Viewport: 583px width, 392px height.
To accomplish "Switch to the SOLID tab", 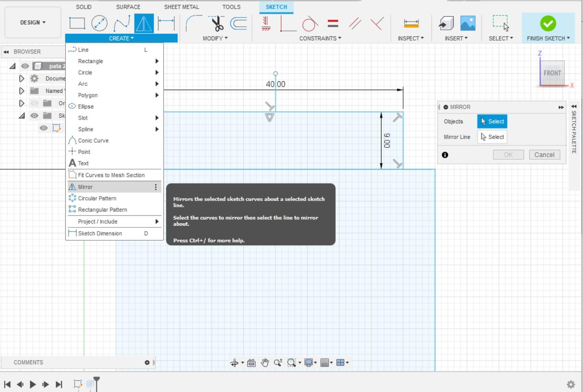I will pos(84,7).
